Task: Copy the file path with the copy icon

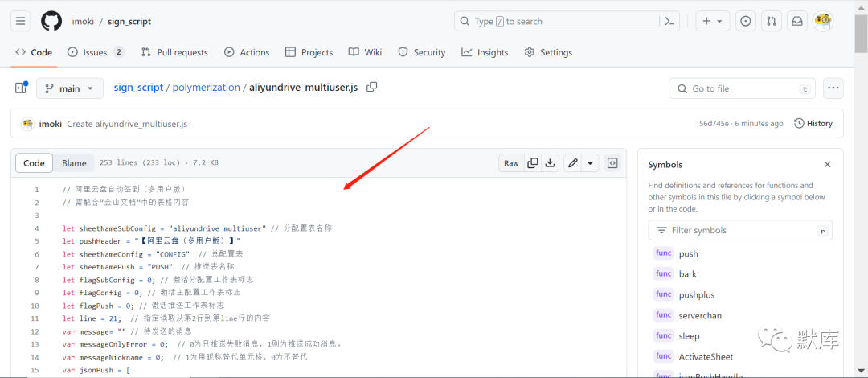Action: pos(372,87)
